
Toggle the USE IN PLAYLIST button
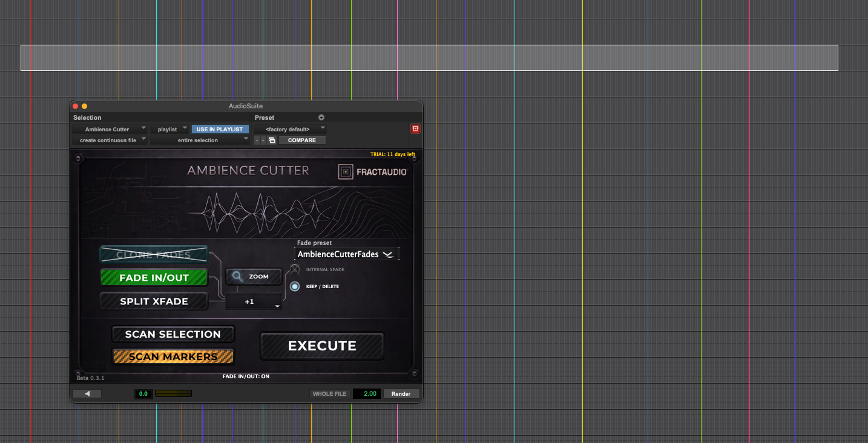tap(220, 129)
